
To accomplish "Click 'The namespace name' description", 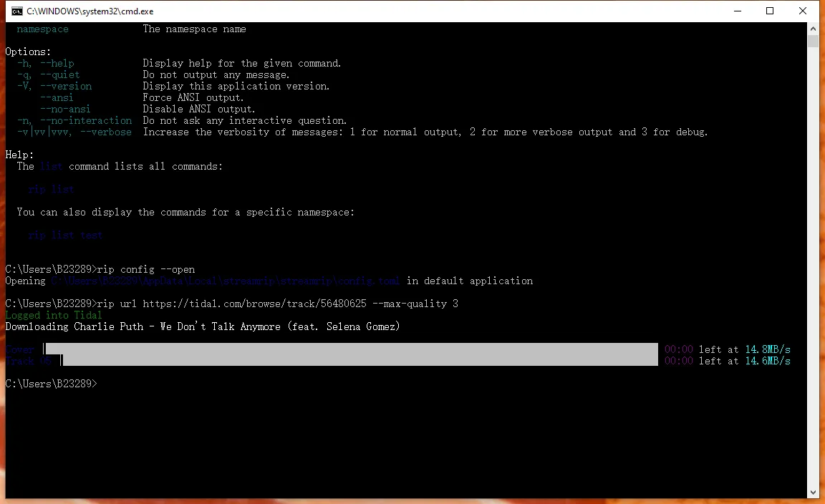I will click(x=194, y=29).
